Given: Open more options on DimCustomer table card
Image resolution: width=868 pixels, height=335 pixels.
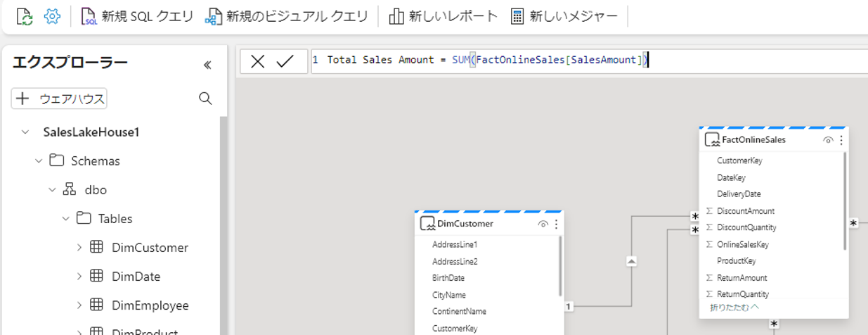Looking at the screenshot, I should pyautogui.click(x=556, y=224).
